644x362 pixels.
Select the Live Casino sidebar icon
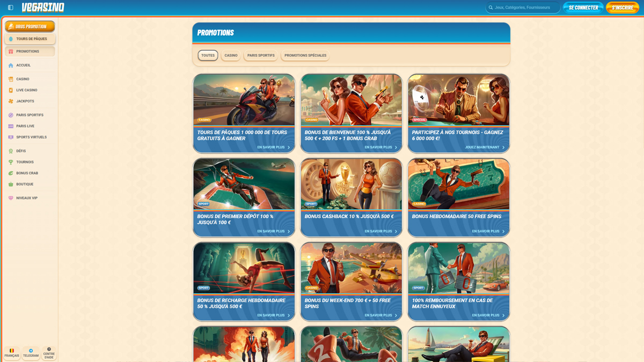[x=11, y=90]
